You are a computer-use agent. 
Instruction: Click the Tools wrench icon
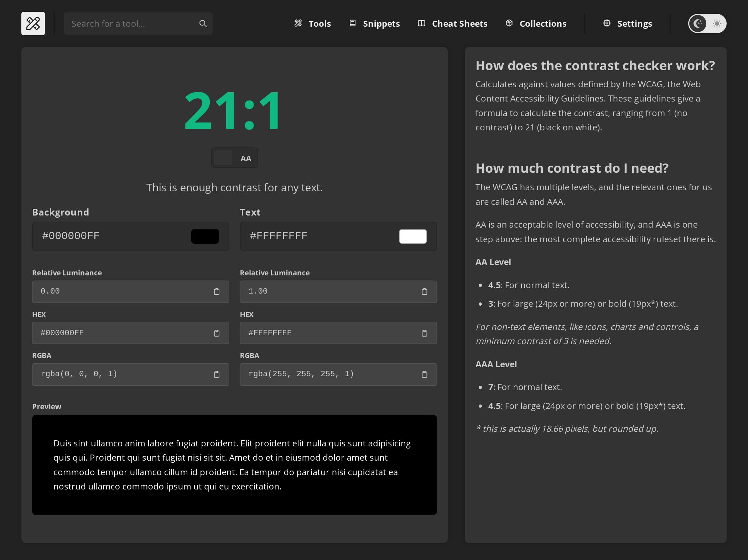coord(298,24)
